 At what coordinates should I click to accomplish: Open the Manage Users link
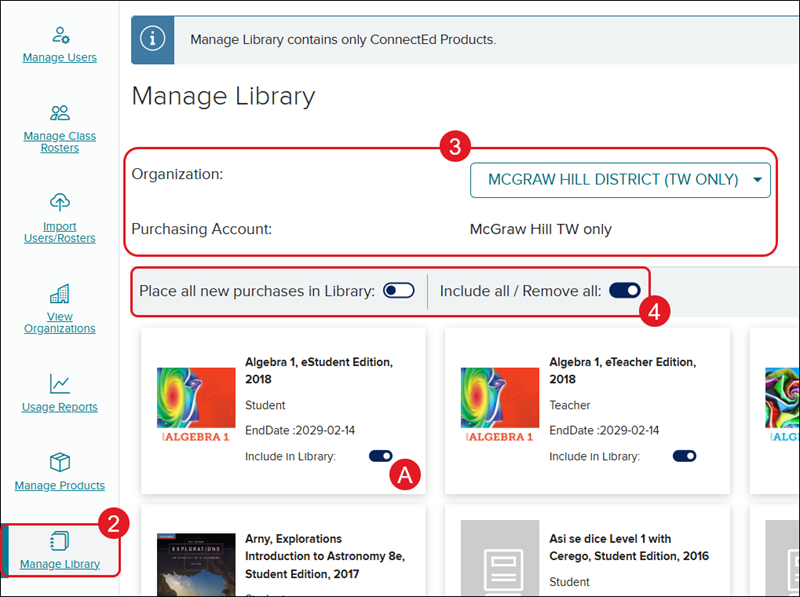click(60, 58)
